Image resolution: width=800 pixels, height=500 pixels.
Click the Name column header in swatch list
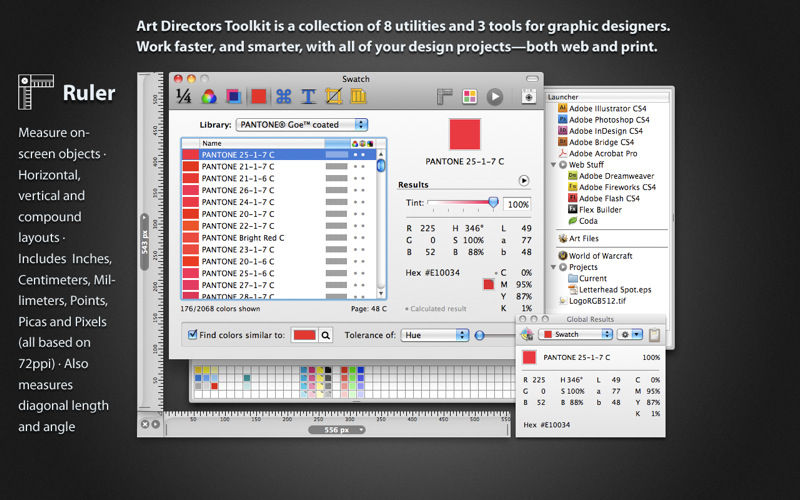(x=262, y=143)
